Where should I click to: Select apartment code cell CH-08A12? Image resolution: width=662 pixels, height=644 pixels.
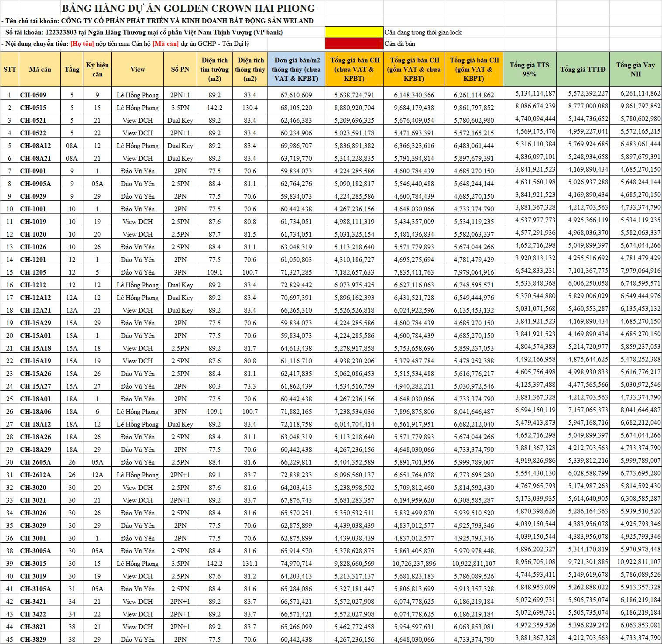(35, 146)
